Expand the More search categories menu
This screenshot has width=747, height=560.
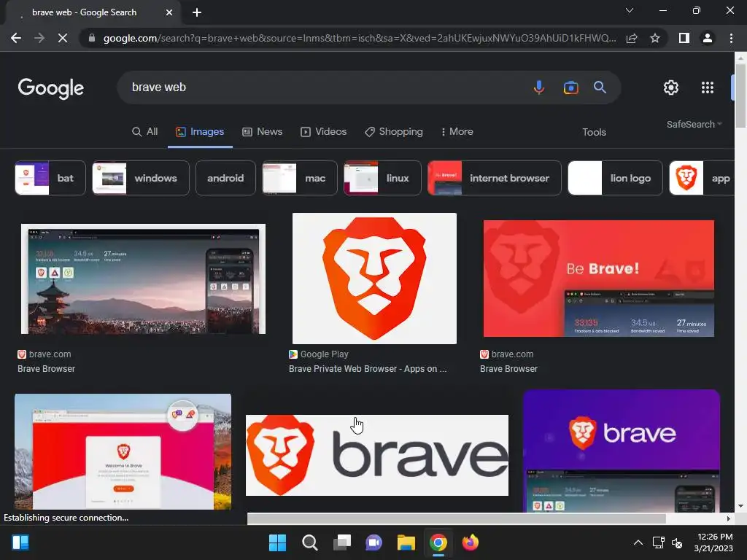click(457, 131)
